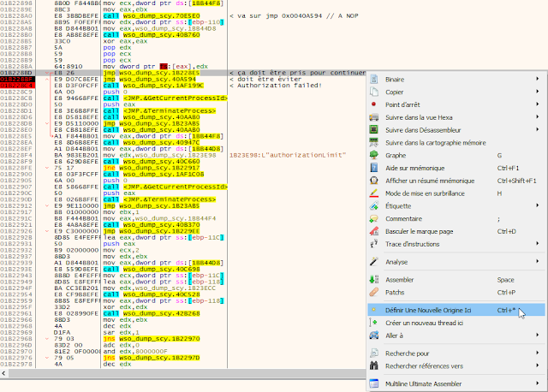Choose Graphe from the context menu
The image size is (548, 392).
click(456, 156)
